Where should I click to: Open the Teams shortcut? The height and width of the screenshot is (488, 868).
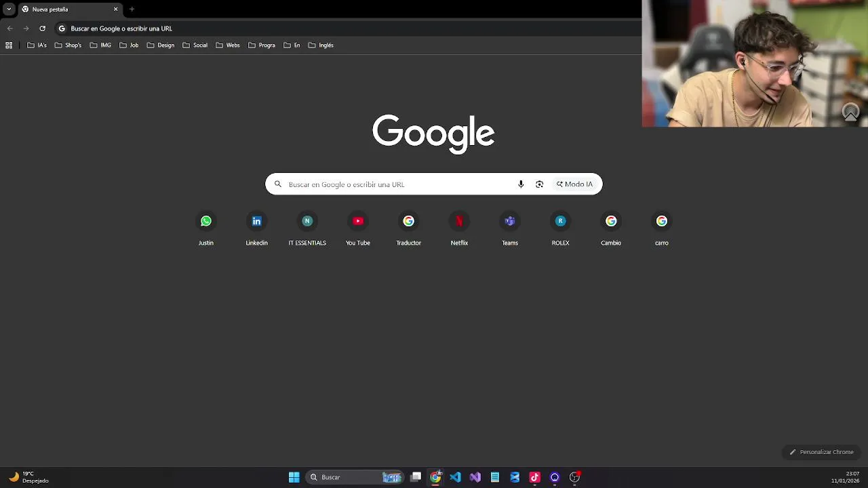click(510, 228)
